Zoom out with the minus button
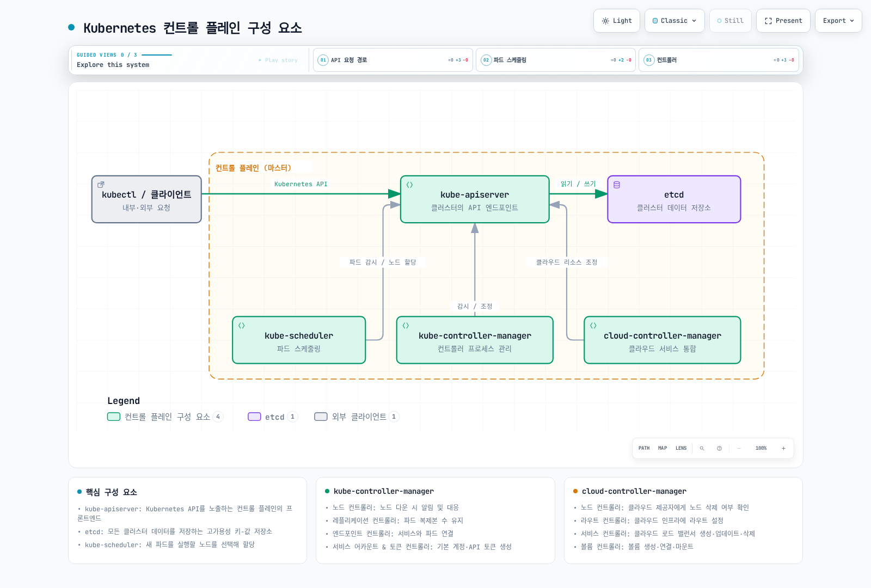871x588 pixels. pos(739,448)
